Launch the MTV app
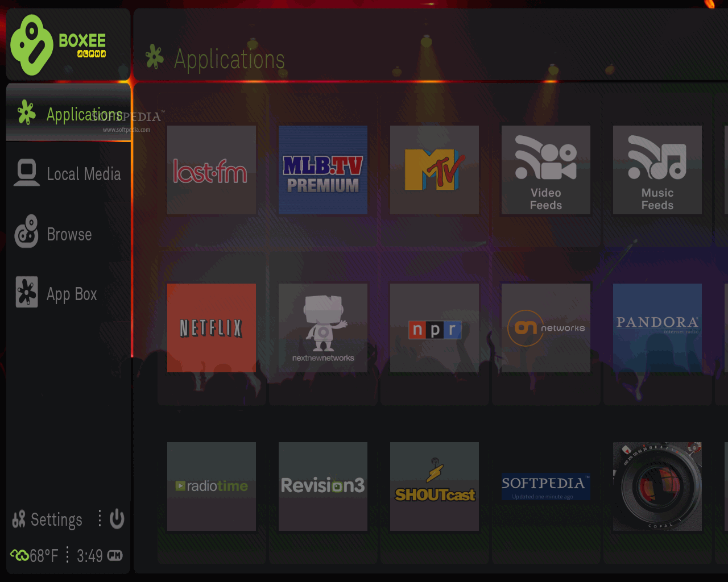Image resolution: width=728 pixels, height=582 pixels. [x=435, y=170]
